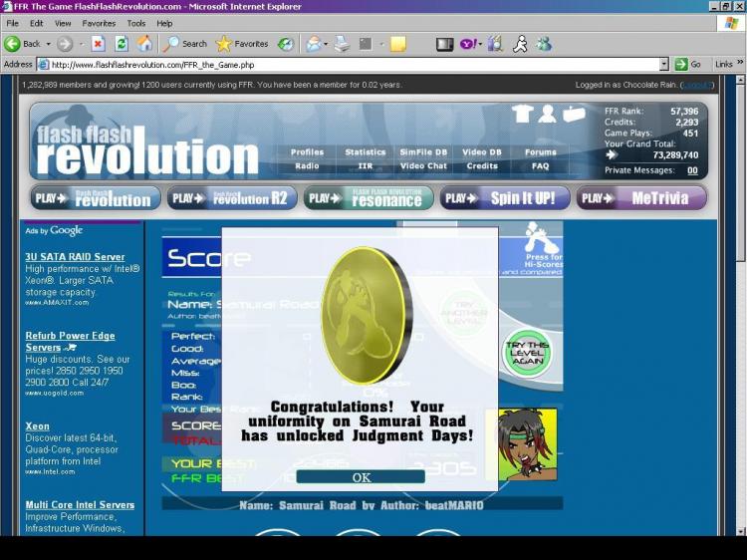
Task: Click in the address URL field
Action: click(353, 65)
